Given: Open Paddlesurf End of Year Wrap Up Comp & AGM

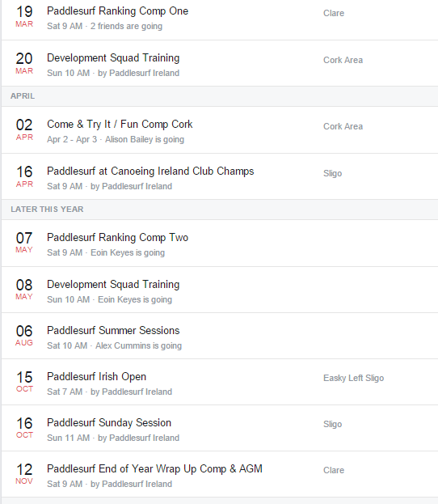Looking at the screenshot, I should [154, 468].
